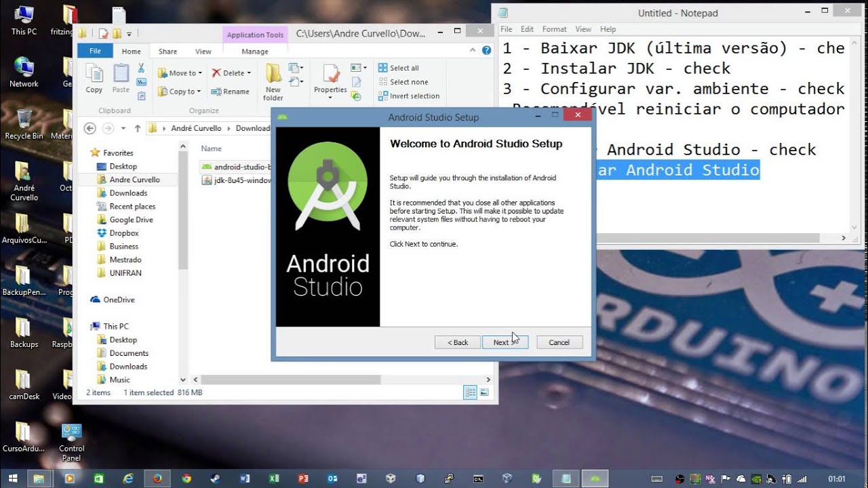
Task: Switch to View ribbon tab
Action: click(203, 52)
